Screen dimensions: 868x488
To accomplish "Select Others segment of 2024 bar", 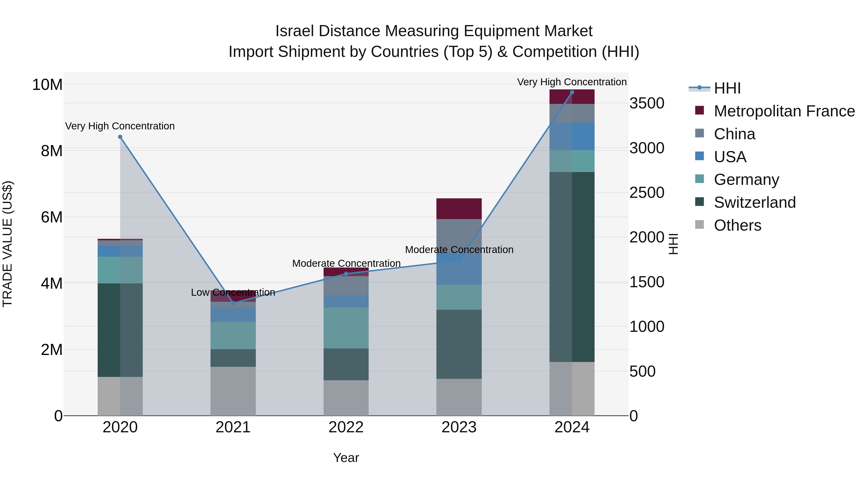I will [x=572, y=389].
